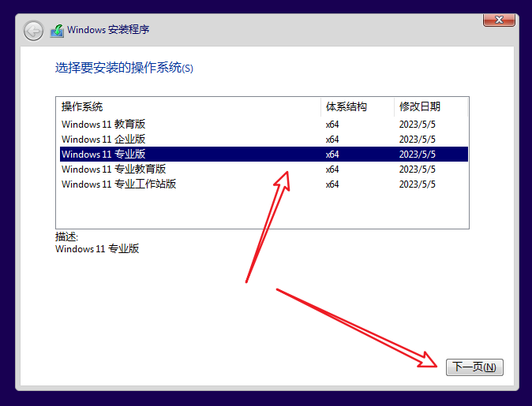
Task: Click date 2023/5/5 in the 专业工作站版 row
Action: 417,184
